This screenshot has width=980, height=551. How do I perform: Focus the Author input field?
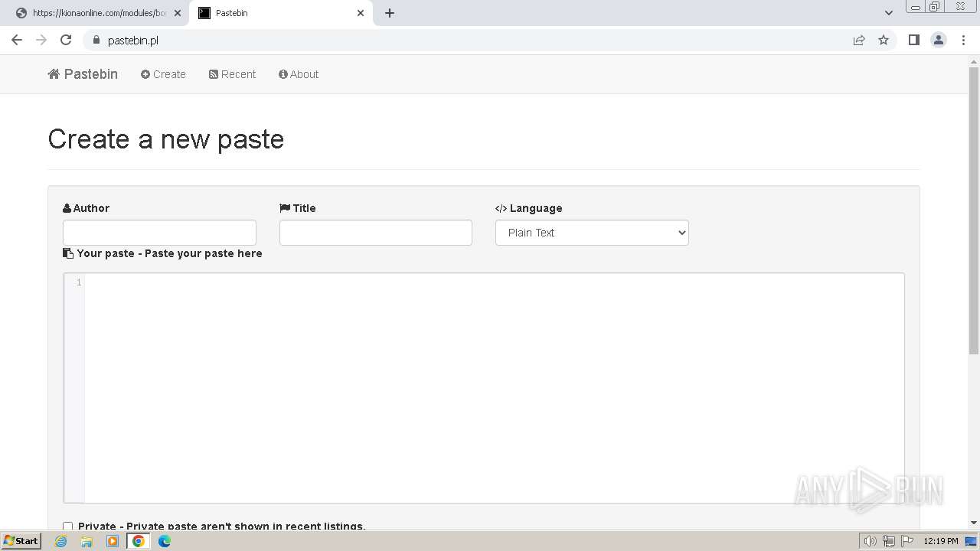(x=159, y=233)
